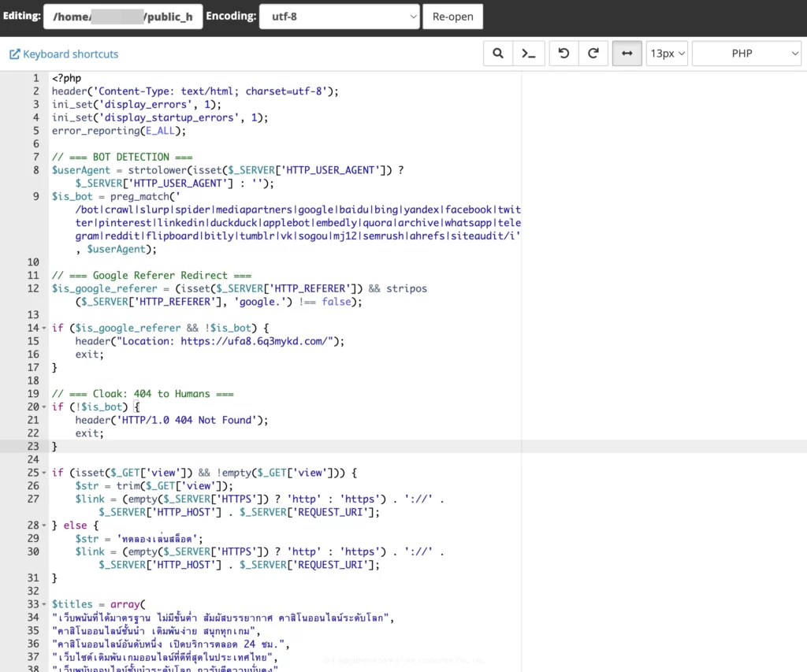The image size is (807, 672).
Task: Click the Thai string assignment on line 29
Action: 139,539
